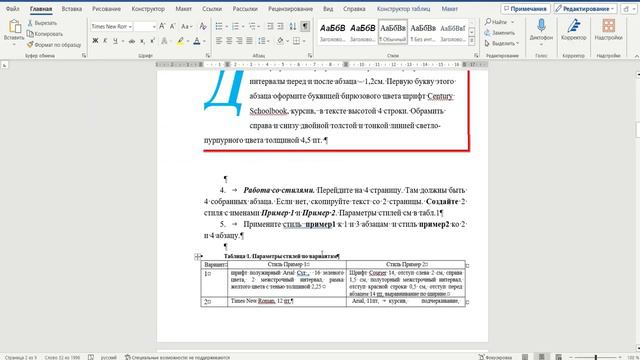Viewport: 640px width, 360px height.
Task: Apply yellow text highlight color
Action: pyautogui.click(x=180, y=41)
